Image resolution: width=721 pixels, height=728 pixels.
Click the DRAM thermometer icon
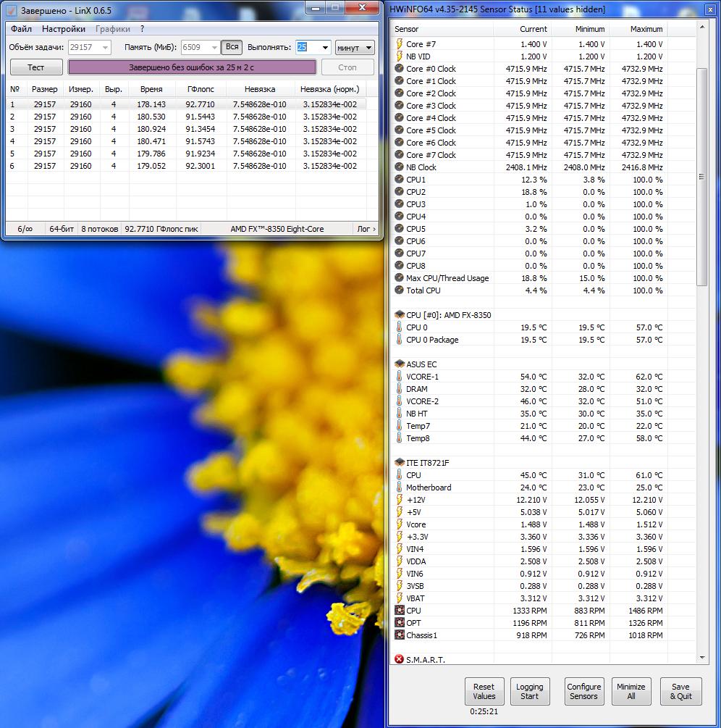(x=399, y=388)
